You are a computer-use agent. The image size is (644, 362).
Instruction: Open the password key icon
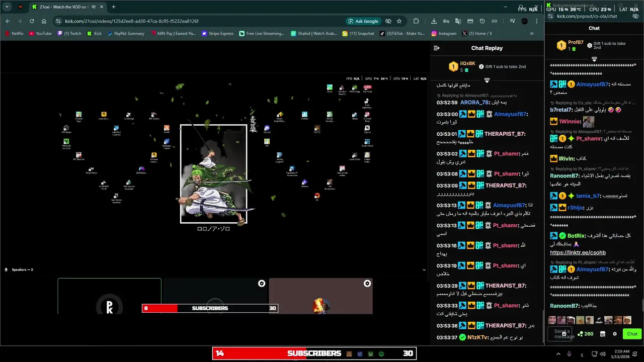coord(446,21)
